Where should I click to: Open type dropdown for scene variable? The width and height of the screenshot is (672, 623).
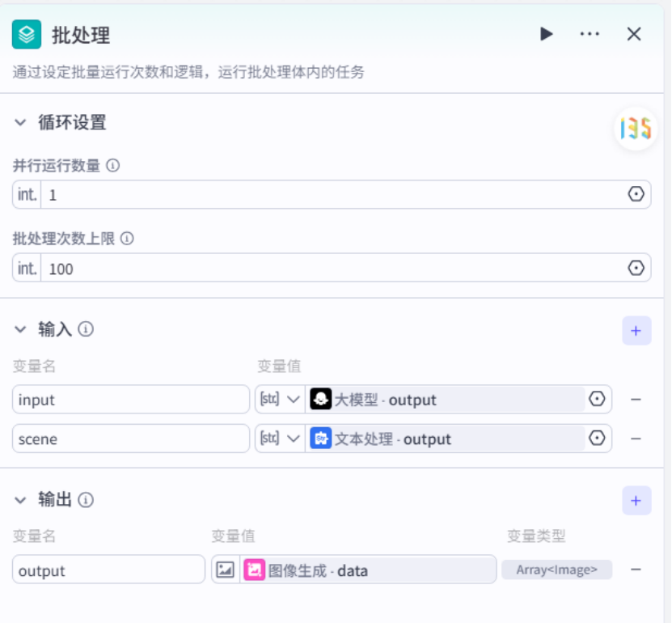(280, 439)
